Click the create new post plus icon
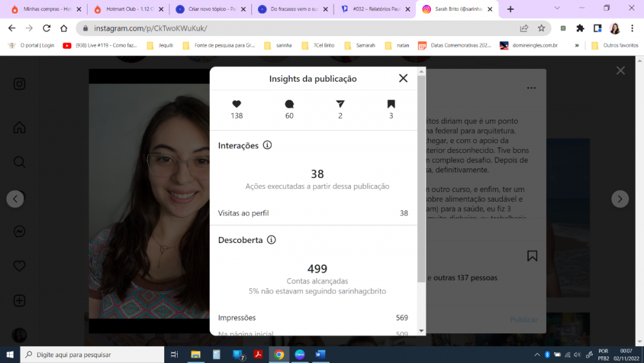 coord(19,300)
